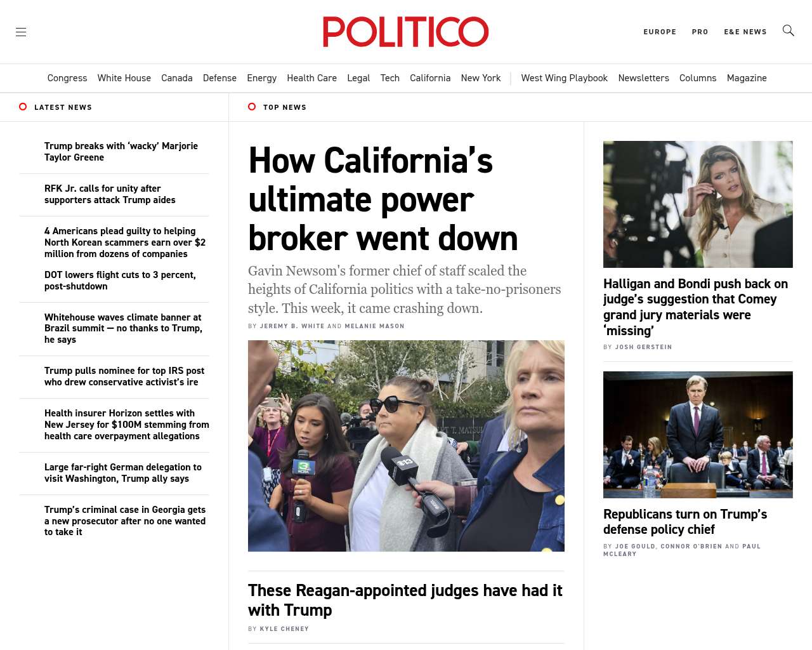Open the Columns section
This screenshot has width=812, height=650.
pos(698,78)
